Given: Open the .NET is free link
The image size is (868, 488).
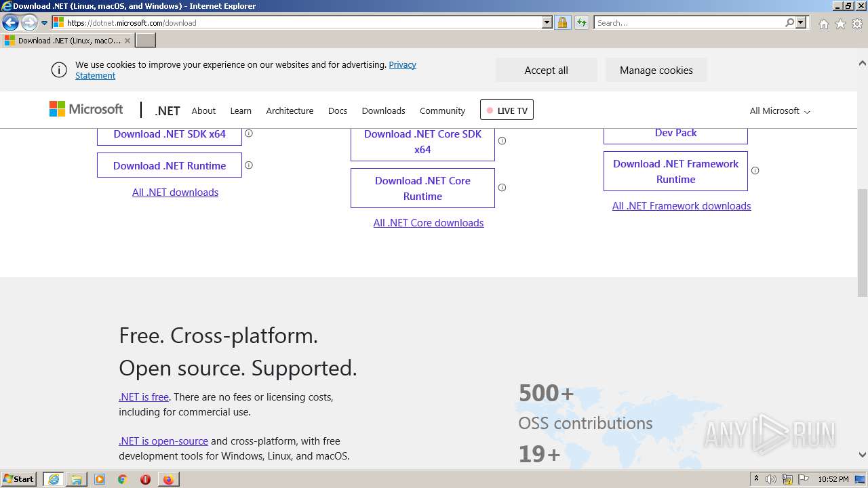Looking at the screenshot, I should click(144, 397).
